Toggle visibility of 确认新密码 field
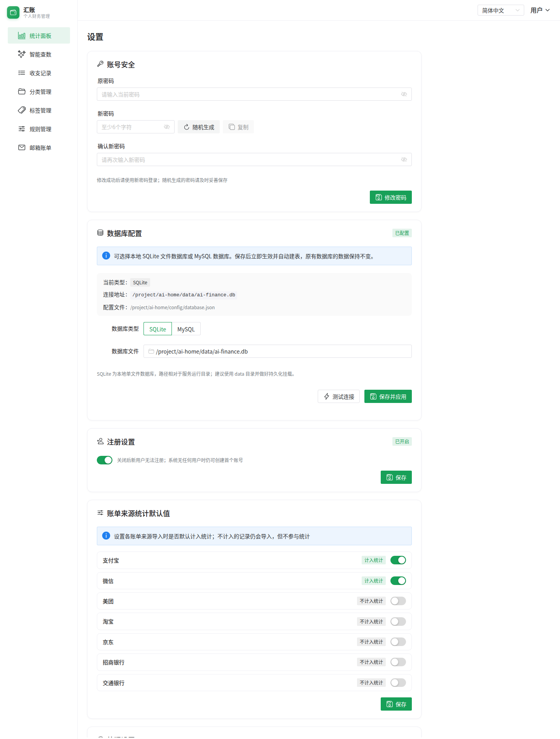This screenshot has height=739, width=560. click(x=404, y=159)
